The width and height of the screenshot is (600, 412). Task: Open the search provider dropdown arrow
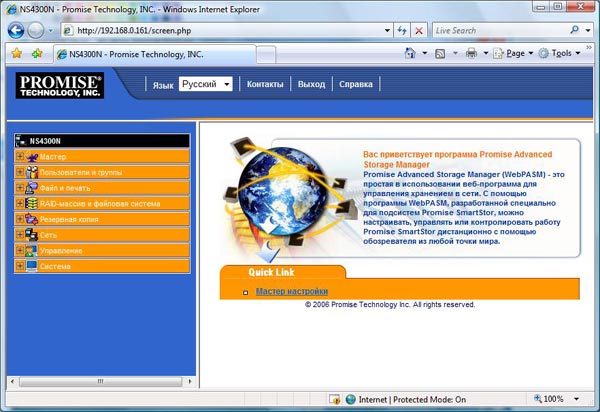tap(588, 31)
